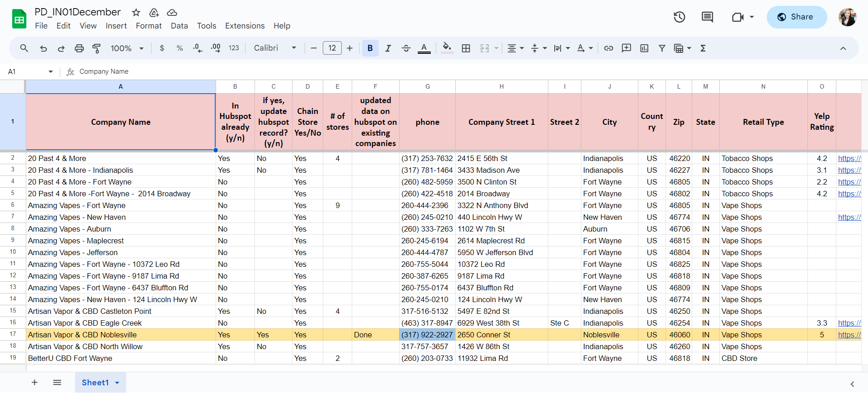This screenshot has height=393, width=868.
Task: Open the text color picker
Action: (424, 48)
